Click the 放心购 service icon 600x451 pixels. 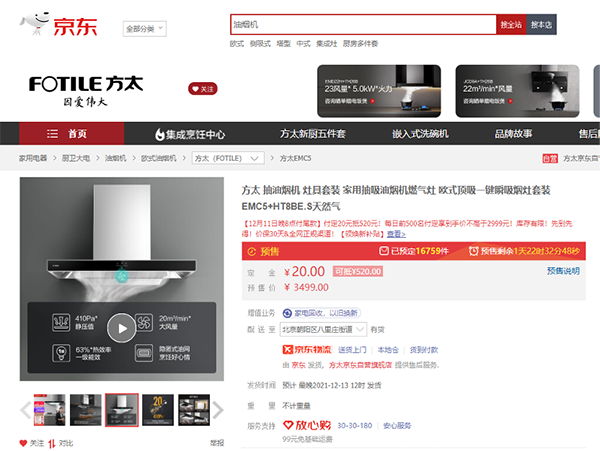[307, 425]
